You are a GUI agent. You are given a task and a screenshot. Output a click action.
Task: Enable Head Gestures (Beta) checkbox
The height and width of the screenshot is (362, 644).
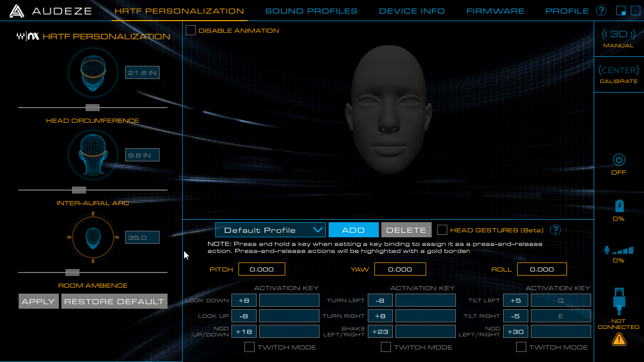[x=442, y=230]
